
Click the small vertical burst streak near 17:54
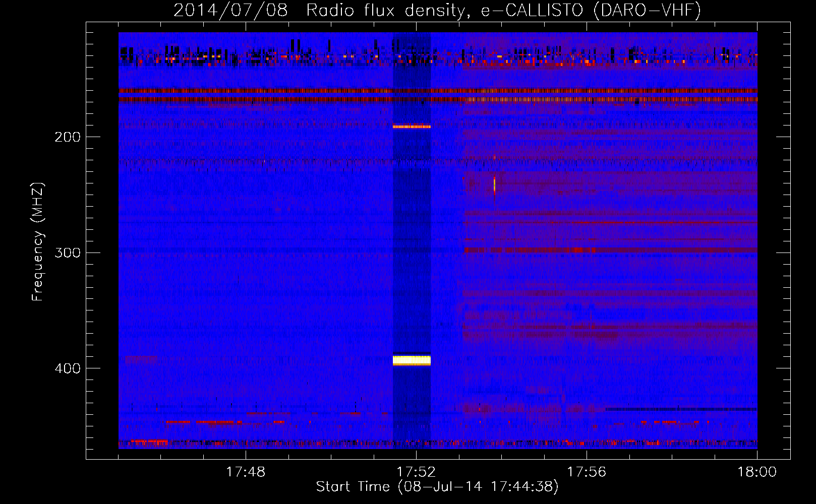(x=494, y=184)
